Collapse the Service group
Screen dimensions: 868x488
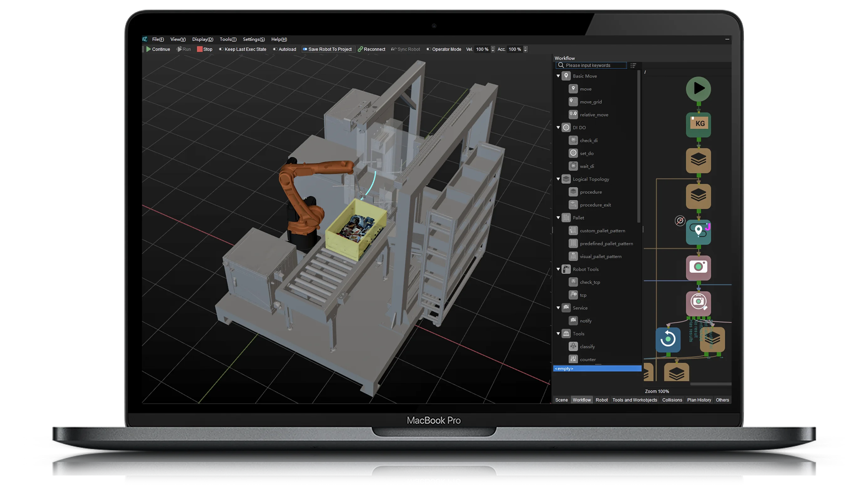[558, 308]
